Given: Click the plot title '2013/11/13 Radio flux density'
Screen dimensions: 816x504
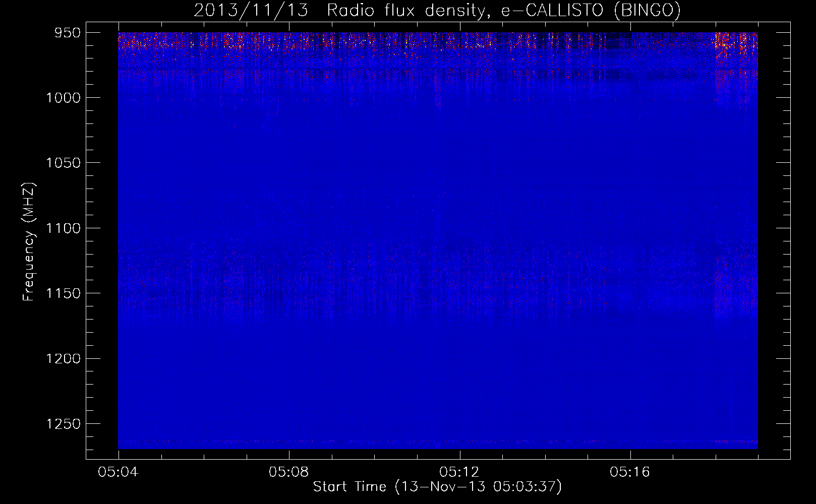Looking at the screenshot, I should pos(437,11).
